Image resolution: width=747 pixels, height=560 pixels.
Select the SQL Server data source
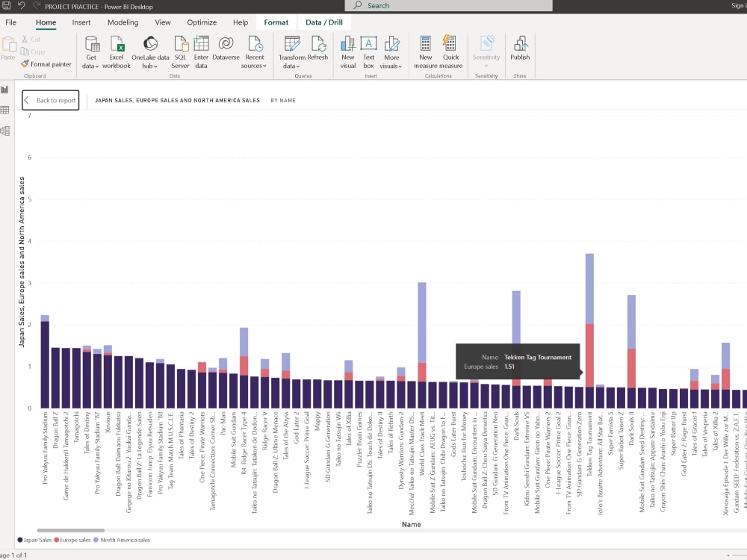[x=179, y=51]
